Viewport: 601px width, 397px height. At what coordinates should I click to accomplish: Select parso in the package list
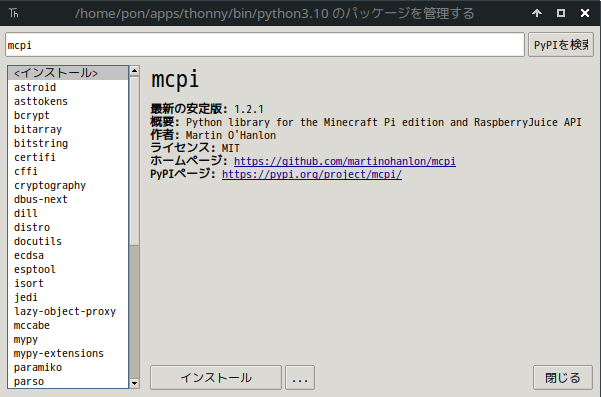click(68, 381)
